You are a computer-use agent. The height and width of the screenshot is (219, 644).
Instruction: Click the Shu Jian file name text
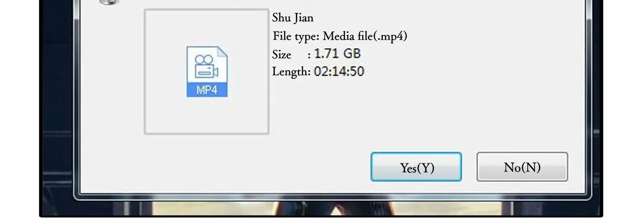click(293, 18)
